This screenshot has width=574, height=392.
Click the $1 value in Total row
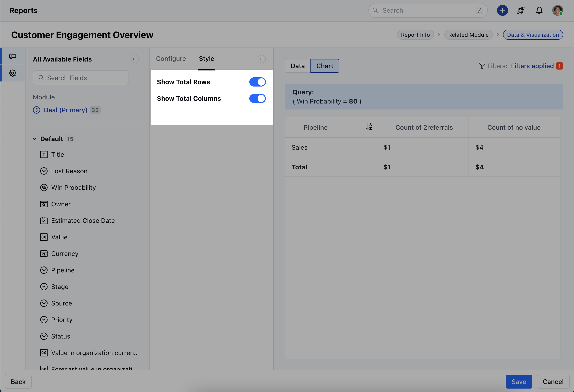coord(387,167)
